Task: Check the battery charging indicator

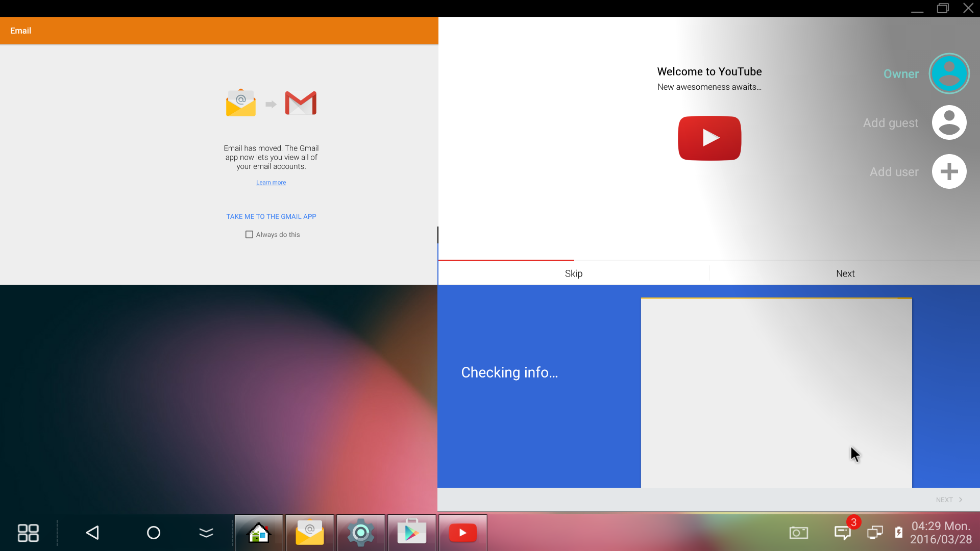Action: pyautogui.click(x=899, y=533)
